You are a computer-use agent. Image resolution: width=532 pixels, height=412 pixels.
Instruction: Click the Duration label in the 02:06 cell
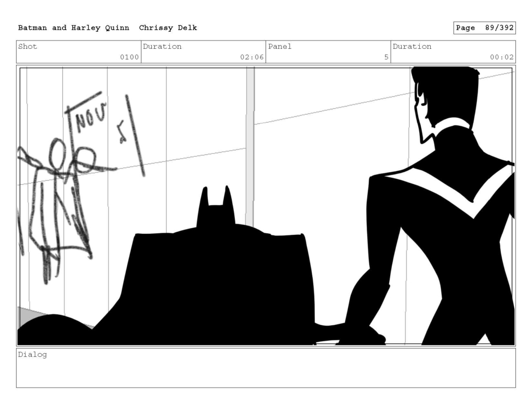[162, 46]
